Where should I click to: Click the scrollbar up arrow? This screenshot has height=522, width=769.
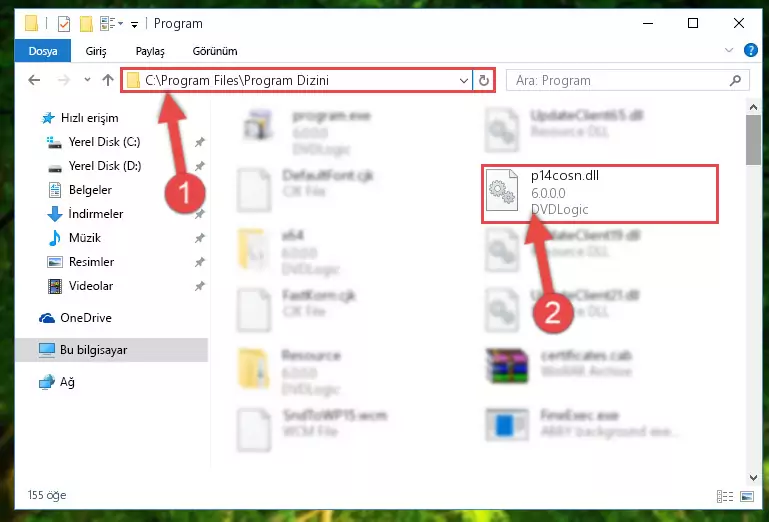(753, 107)
